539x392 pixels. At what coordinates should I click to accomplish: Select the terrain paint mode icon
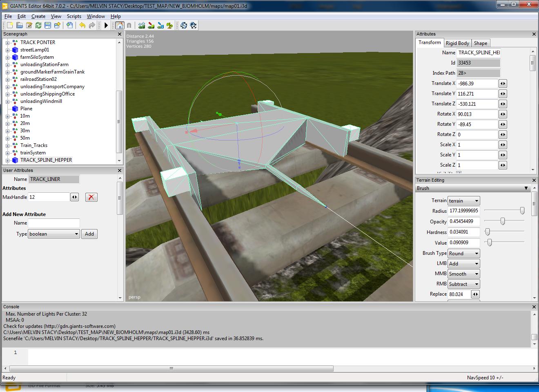151,25
